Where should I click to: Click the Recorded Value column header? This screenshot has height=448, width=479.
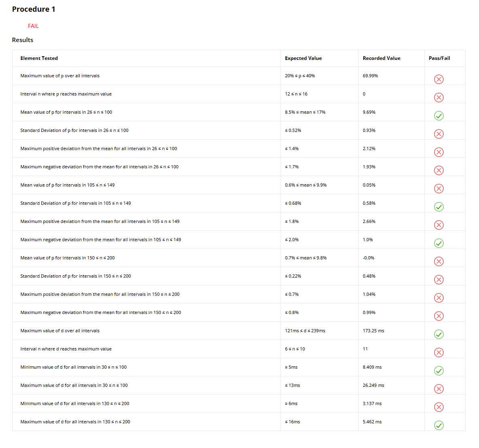(x=381, y=58)
